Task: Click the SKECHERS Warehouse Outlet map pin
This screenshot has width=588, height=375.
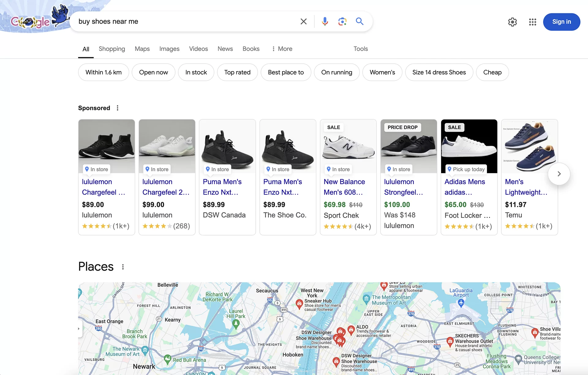Action: coord(450,342)
